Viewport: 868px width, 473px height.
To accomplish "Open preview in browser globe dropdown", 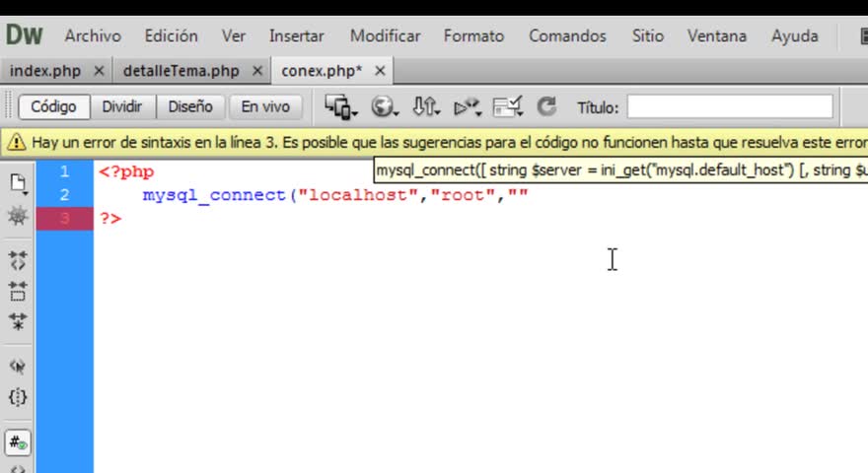I will [384, 106].
